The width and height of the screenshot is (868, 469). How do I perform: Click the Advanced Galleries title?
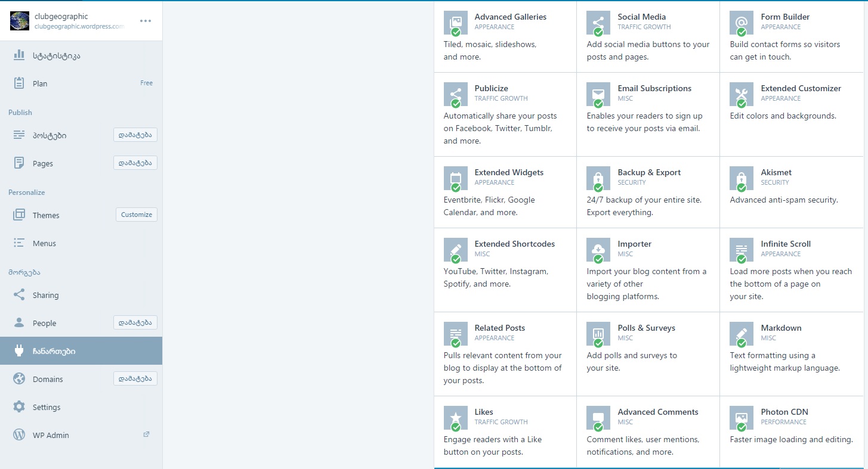[511, 17]
